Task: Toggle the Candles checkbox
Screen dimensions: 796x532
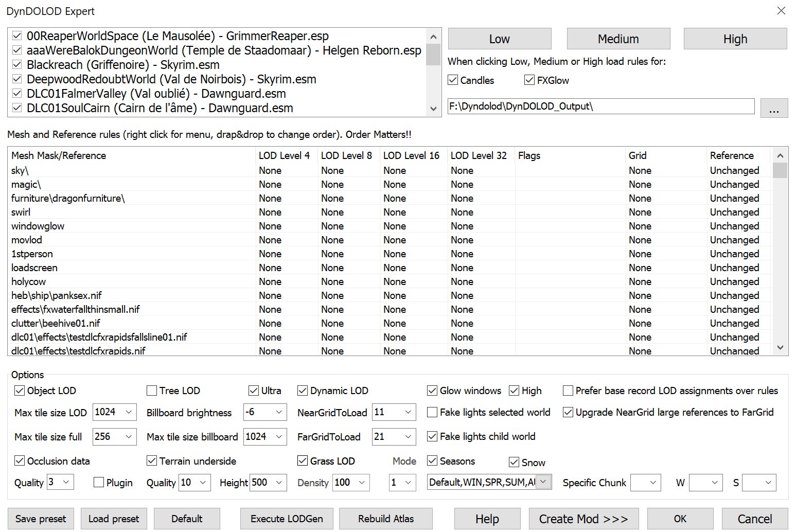Action: pos(453,80)
